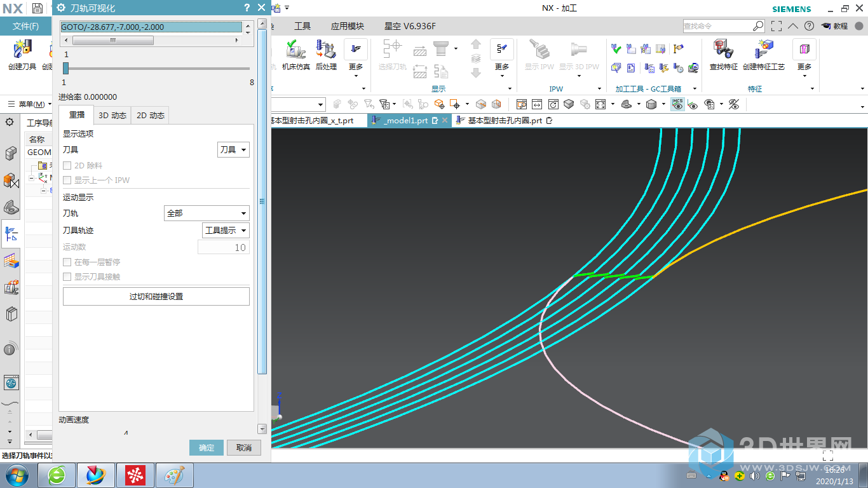
Task: Open the web browser sidebar icon
Action: [11, 383]
